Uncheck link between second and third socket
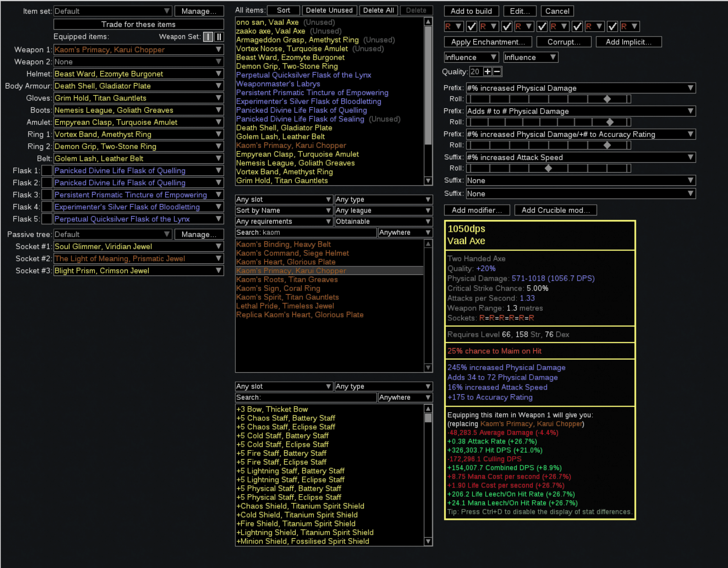This screenshot has height=568, width=728. (x=507, y=26)
